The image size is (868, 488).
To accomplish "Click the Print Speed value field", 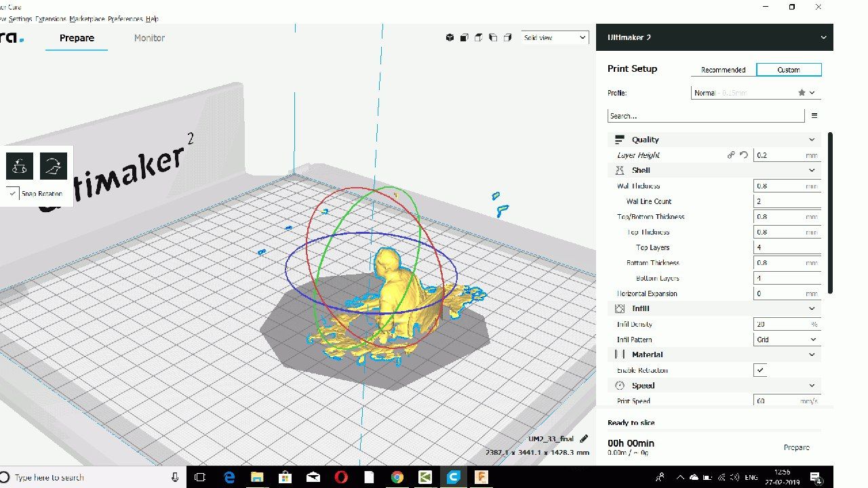I will [x=787, y=401].
